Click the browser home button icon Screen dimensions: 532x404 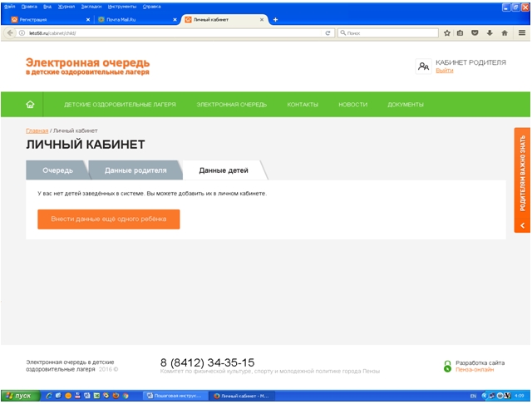pos(504,33)
